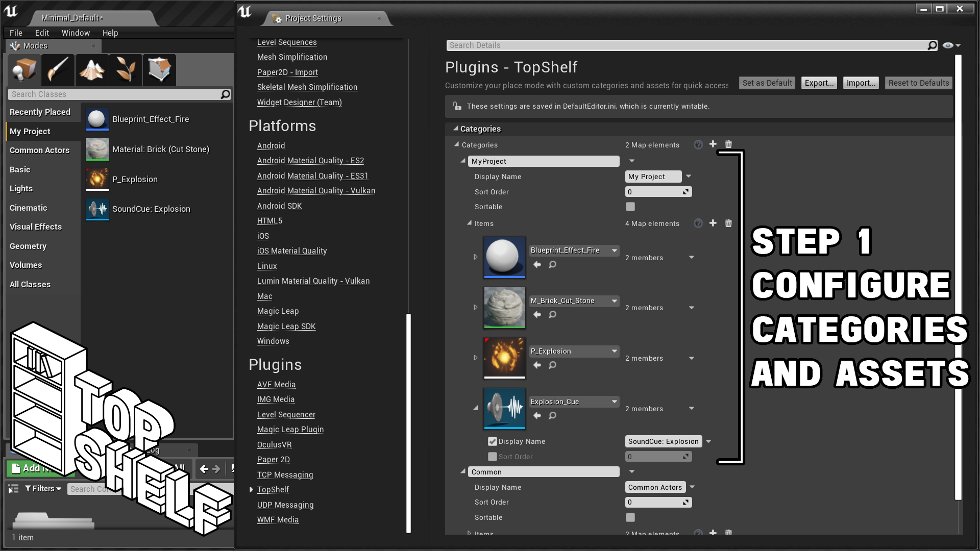Edit the My Project display name field
This screenshot has width=980, height=551.
coord(653,177)
